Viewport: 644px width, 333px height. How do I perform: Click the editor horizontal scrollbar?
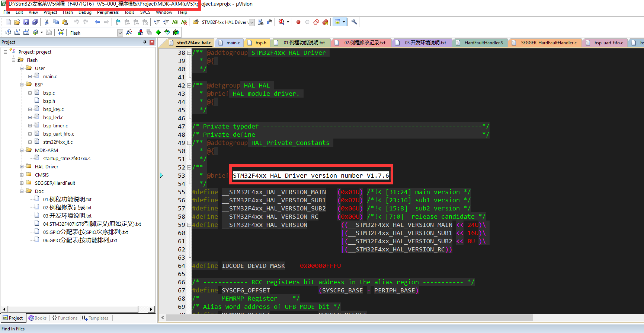[349, 318]
